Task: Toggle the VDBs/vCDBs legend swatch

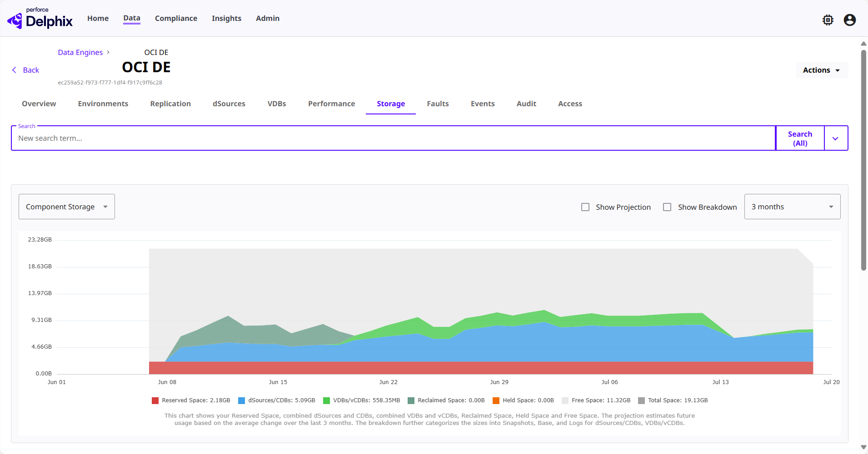Action: point(326,400)
